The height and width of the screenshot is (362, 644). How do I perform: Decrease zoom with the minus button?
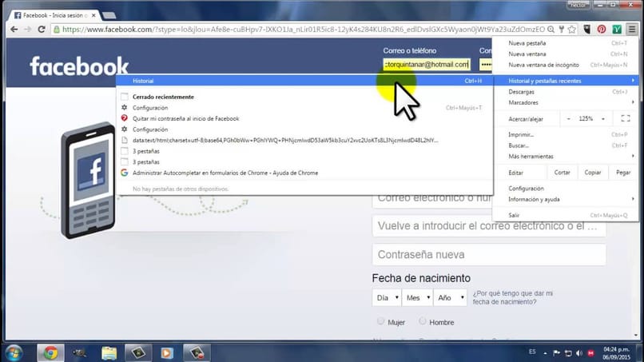pos(568,119)
